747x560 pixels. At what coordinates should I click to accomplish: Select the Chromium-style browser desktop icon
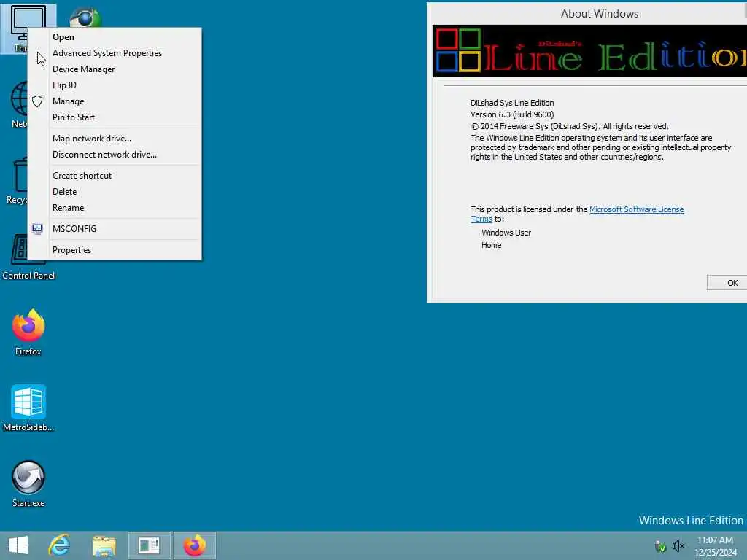[86, 18]
